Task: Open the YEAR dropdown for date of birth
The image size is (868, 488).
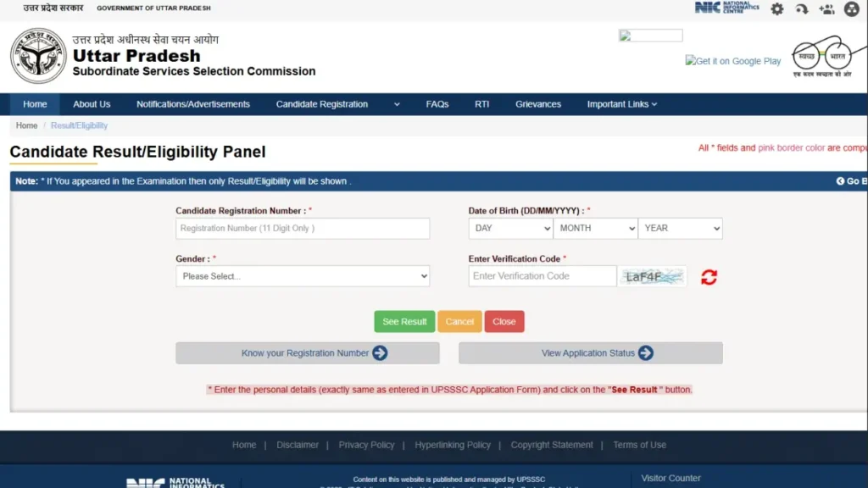Action: pos(680,228)
